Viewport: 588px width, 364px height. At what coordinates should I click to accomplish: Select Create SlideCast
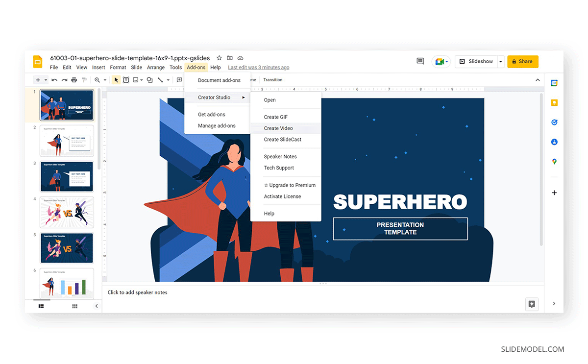click(286, 140)
